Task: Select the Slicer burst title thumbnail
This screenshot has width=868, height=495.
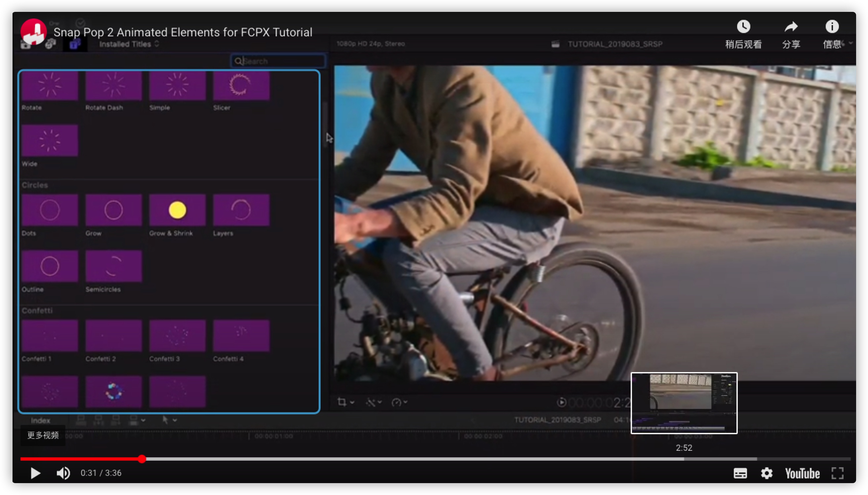Action: tap(241, 85)
